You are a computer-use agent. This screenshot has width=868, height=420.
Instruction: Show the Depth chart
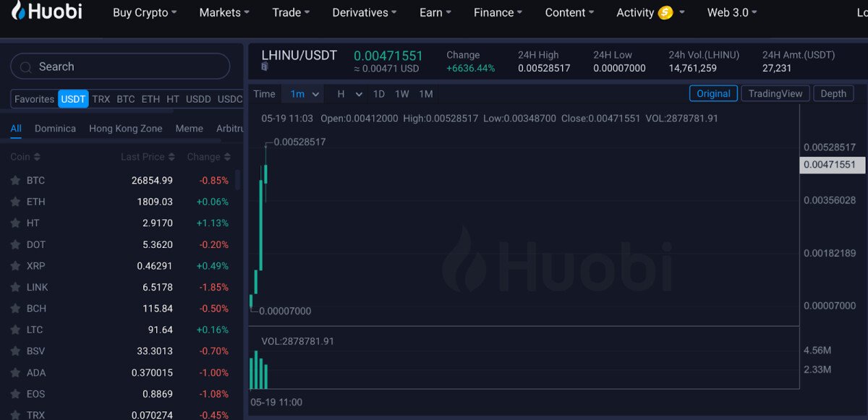833,93
